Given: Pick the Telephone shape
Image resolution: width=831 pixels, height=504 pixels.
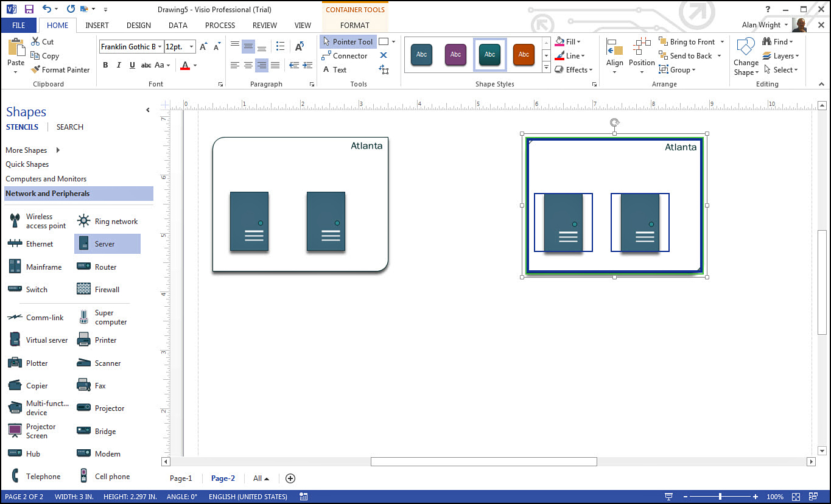Looking at the screenshot, I should click(x=38, y=477).
